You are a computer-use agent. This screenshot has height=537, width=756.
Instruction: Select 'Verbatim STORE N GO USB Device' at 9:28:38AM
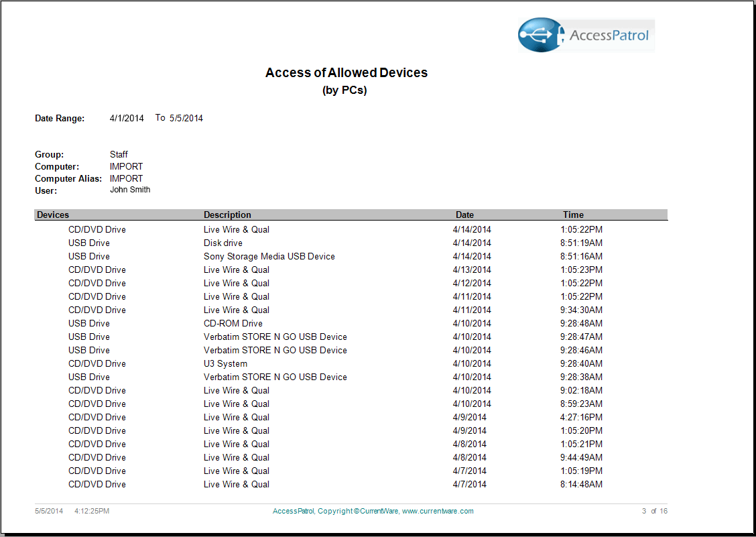pyautogui.click(x=275, y=377)
